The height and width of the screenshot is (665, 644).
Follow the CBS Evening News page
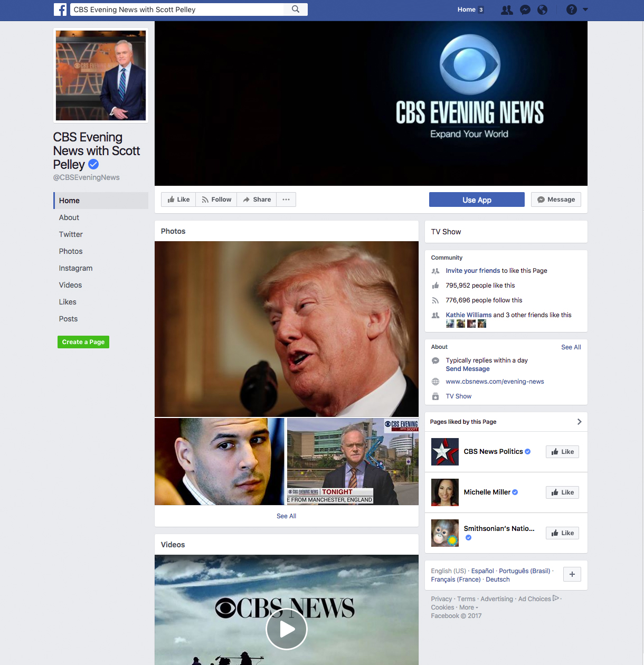pos(216,199)
